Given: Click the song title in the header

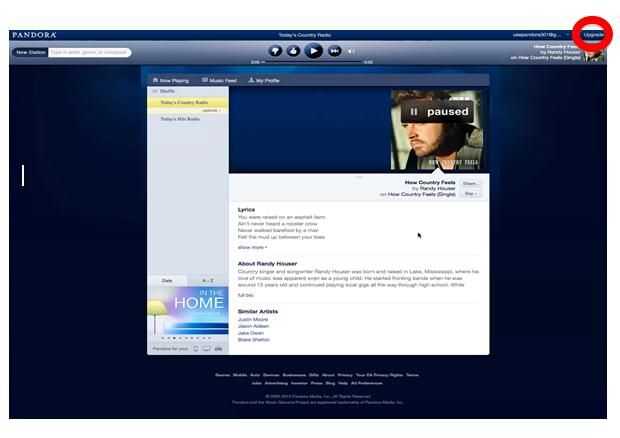Looking at the screenshot, I should [556, 47].
